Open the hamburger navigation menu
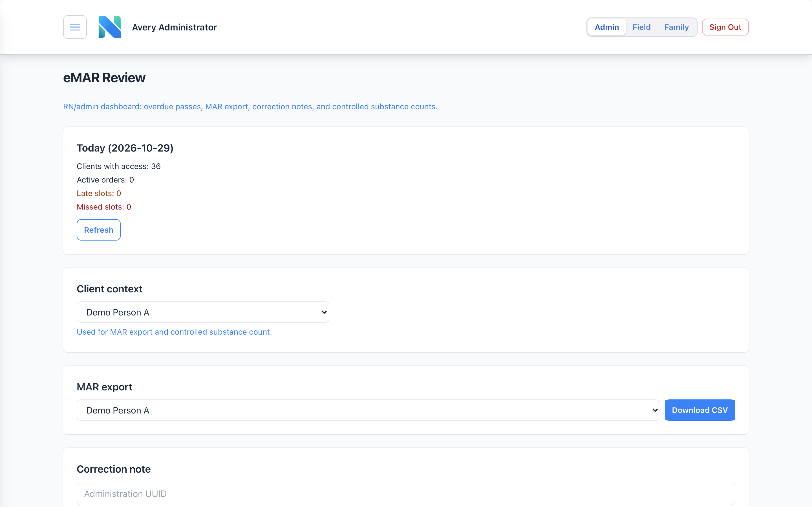Image resolution: width=812 pixels, height=507 pixels. [75, 27]
